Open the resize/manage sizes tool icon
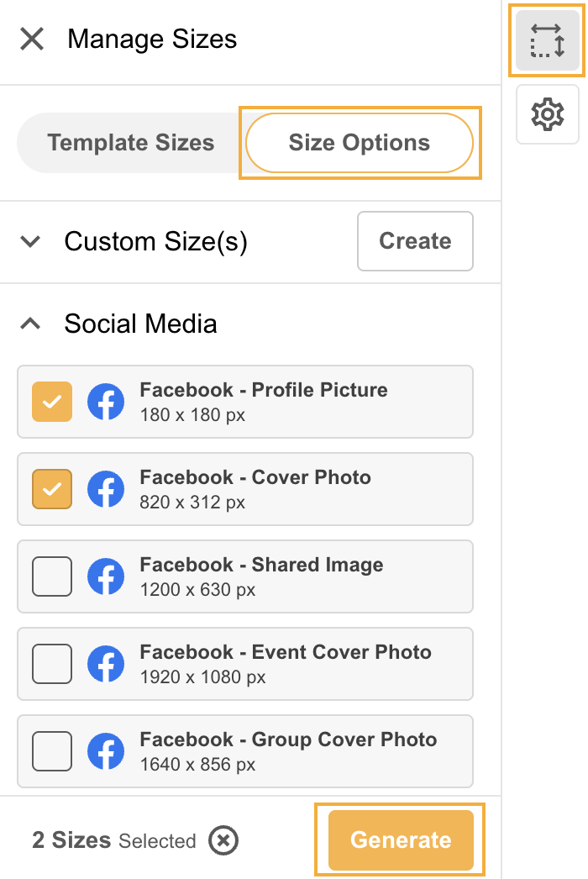This screenshot has height=879, width=588. 547,39
